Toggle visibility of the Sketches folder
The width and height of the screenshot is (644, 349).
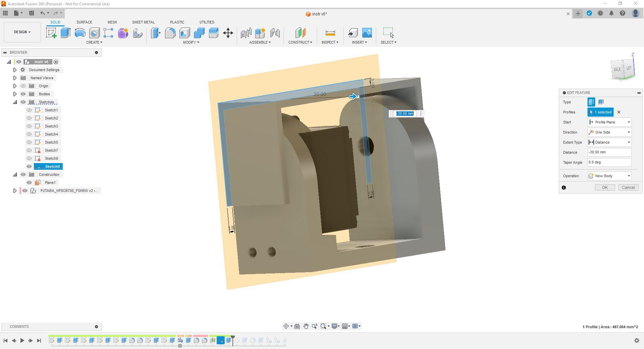(x=23, y=102)
